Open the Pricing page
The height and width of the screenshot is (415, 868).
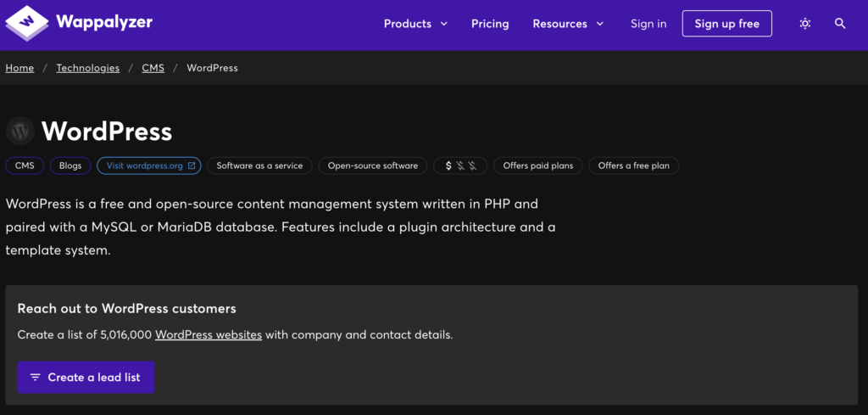click(490, 24)
